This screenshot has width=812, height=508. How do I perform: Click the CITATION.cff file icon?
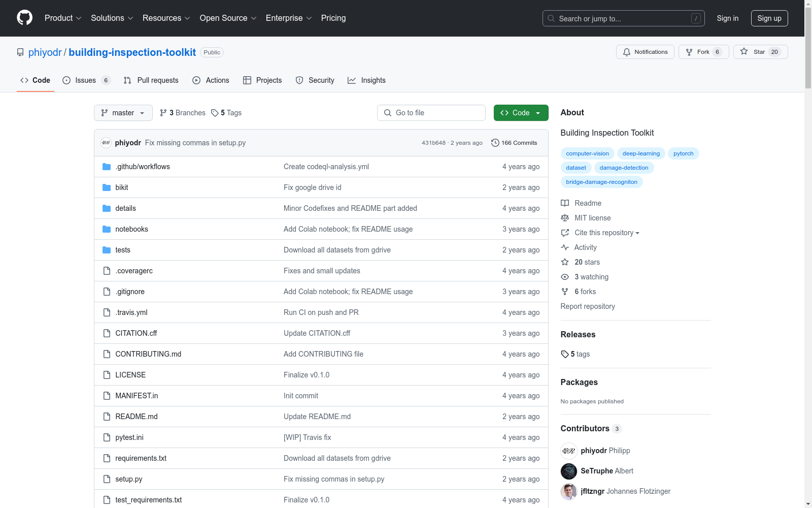tap(107, 333)
